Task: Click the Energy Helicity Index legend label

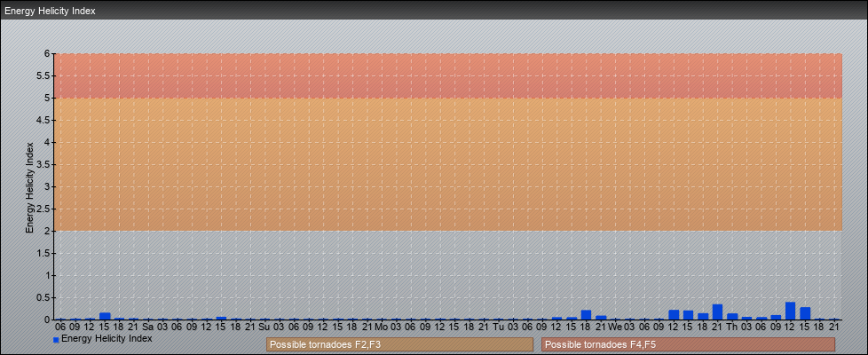Action: click(107, 338)
